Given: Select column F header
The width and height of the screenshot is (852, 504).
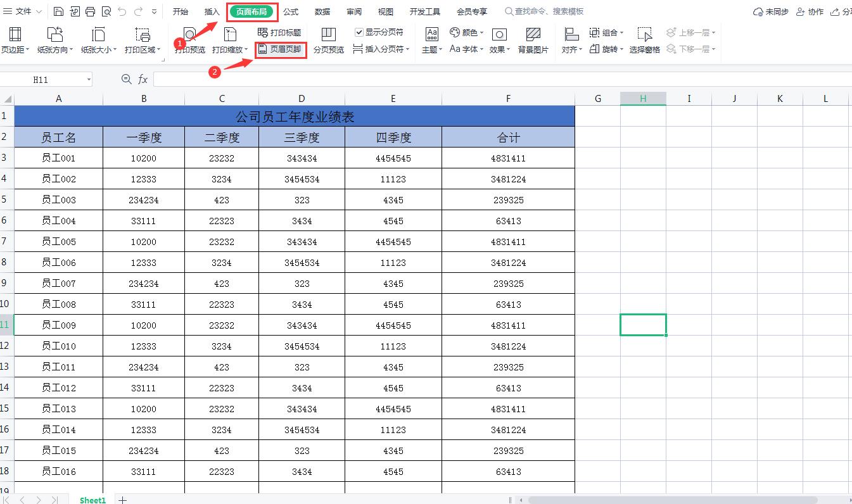Looking at the screenshot, I should [508, 99].
